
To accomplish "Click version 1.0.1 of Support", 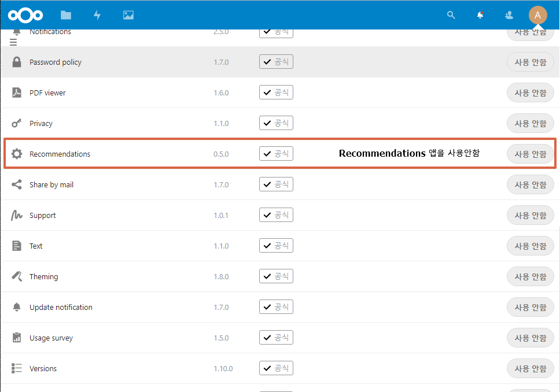I will click(221, 215).
